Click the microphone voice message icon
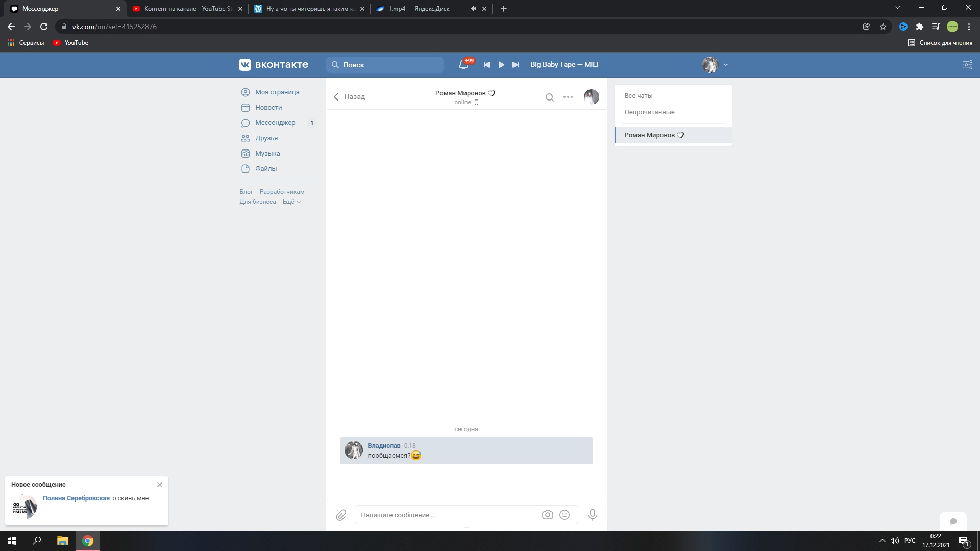This screenshot has width=980, height=551. point(592,515)
